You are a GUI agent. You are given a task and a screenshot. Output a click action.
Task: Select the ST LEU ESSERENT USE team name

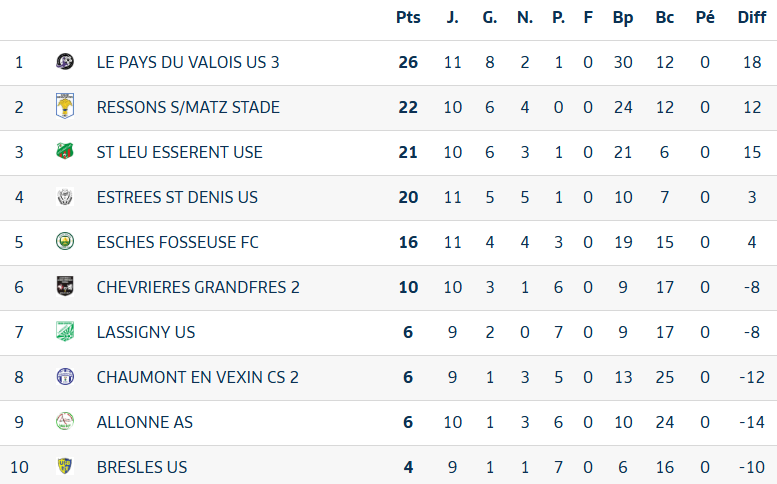180,152
